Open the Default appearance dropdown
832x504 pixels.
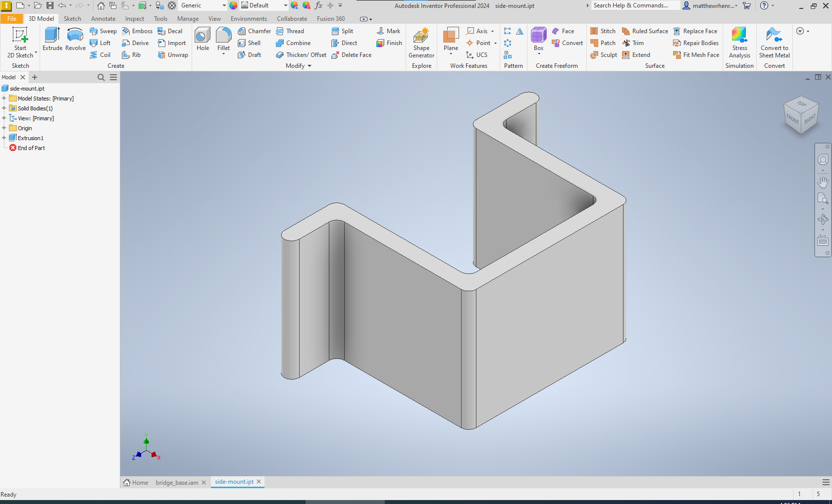pyautogui.click(x=285, y=5)
